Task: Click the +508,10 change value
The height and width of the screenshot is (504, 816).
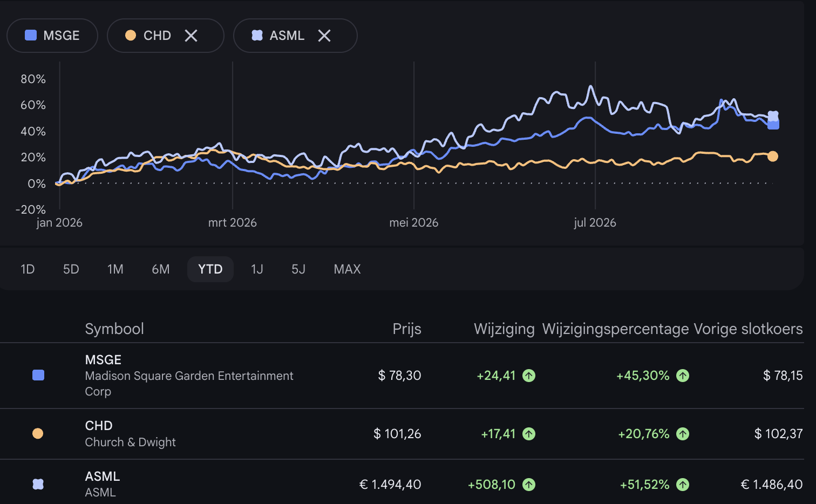Action: (492, 485)
